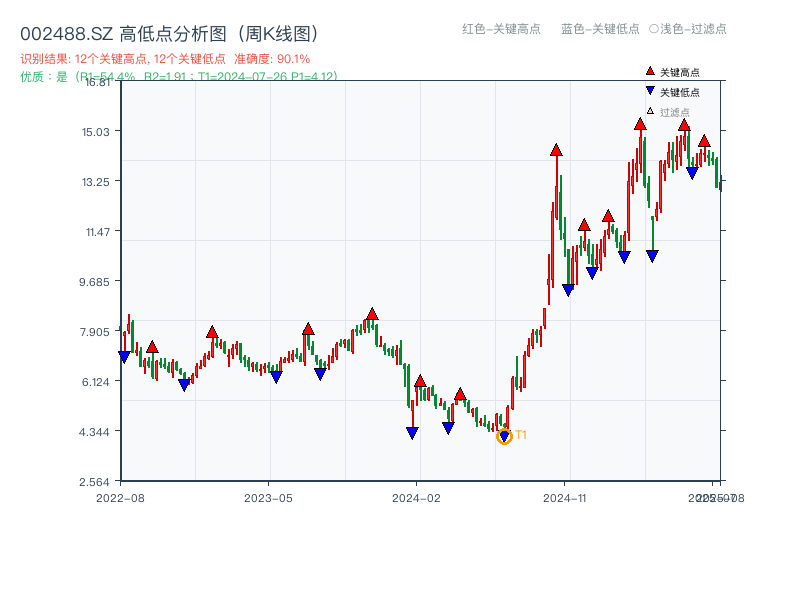
Task: Click the 过滤点 legend label
Action: click(x=674, y=112)
